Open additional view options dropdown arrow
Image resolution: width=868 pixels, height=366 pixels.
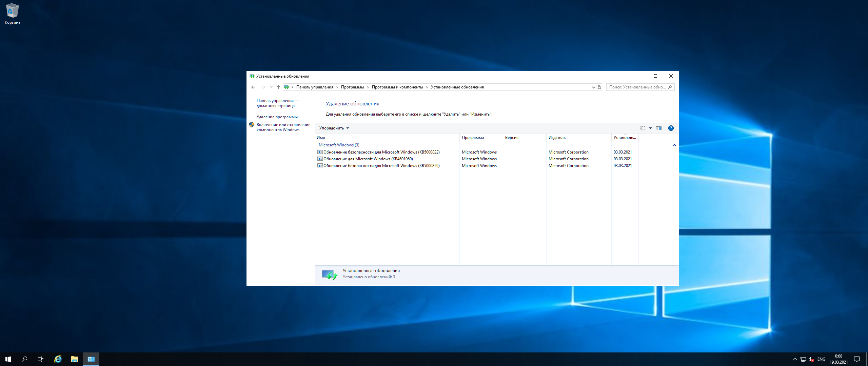click(x=650, y=128)
